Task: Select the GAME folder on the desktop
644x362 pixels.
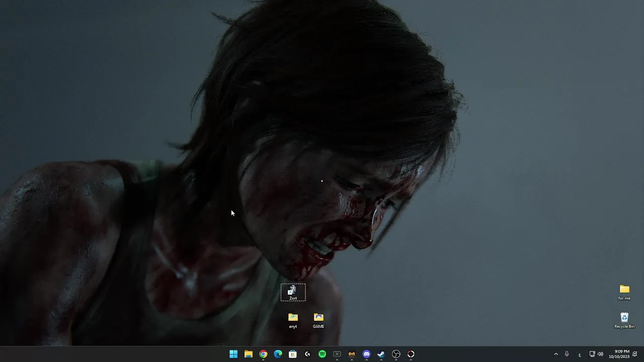Action: (318, 320)
